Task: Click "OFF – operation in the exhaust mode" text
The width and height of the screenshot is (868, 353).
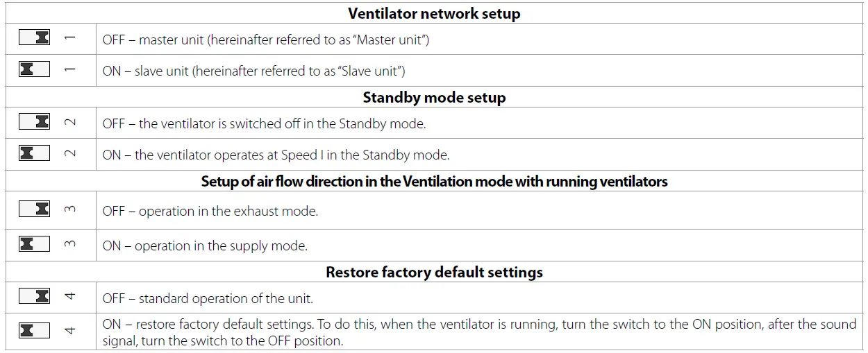Action: pyautogui.click(x=210, y=212)
